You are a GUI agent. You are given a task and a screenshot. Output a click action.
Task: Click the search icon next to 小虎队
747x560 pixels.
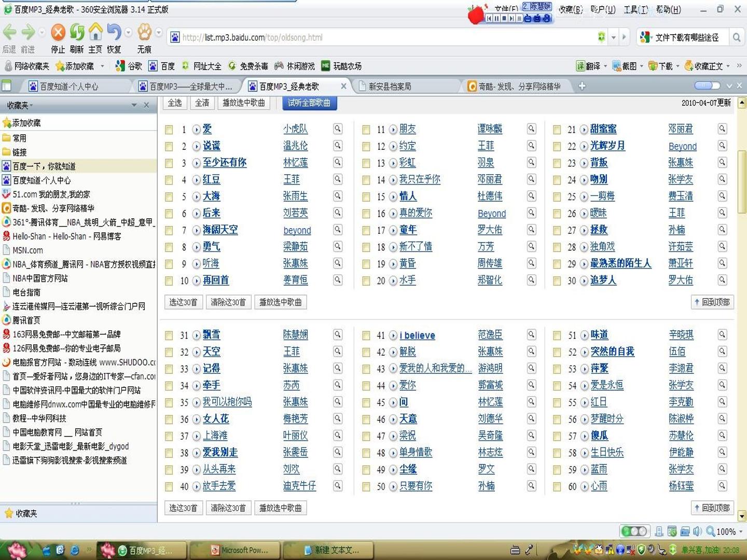[x=338, y=129]
